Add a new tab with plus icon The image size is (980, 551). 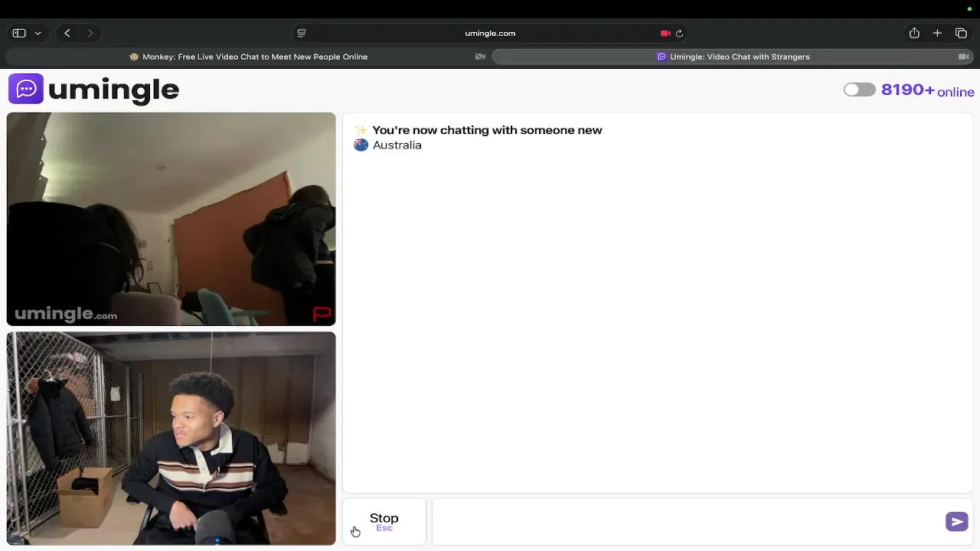937,33
